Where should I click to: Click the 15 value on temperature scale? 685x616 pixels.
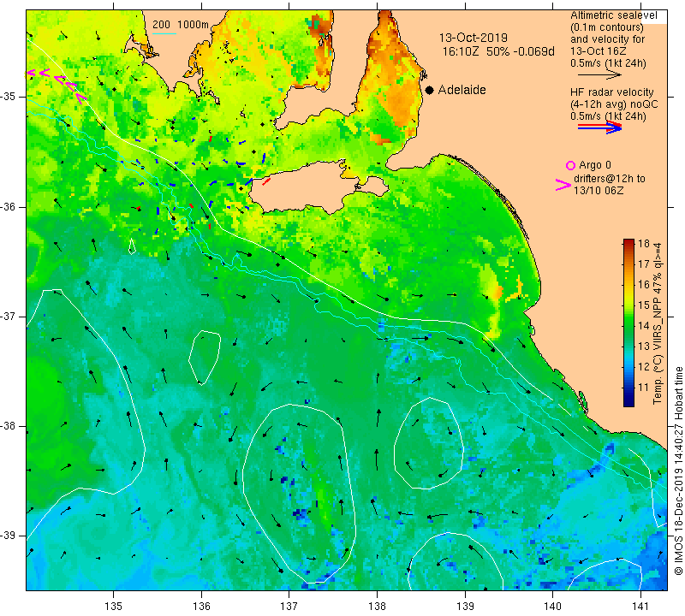coord(644,305)
